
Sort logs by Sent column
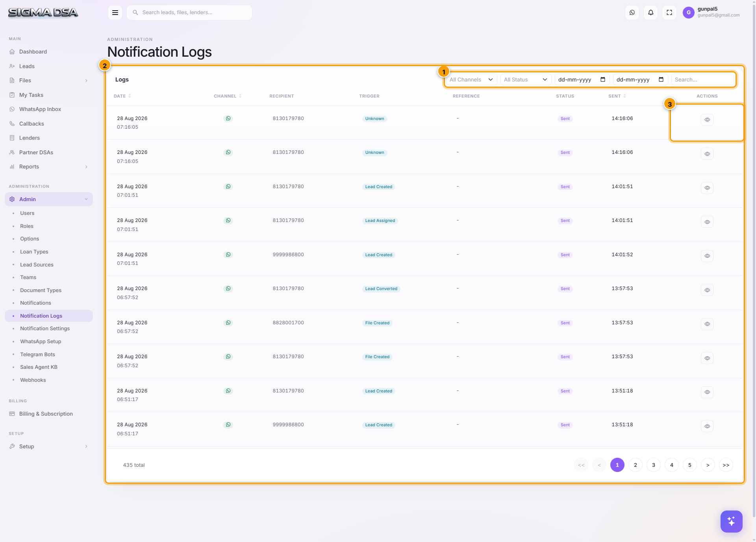pyautogui.click(x=617, y=96)
